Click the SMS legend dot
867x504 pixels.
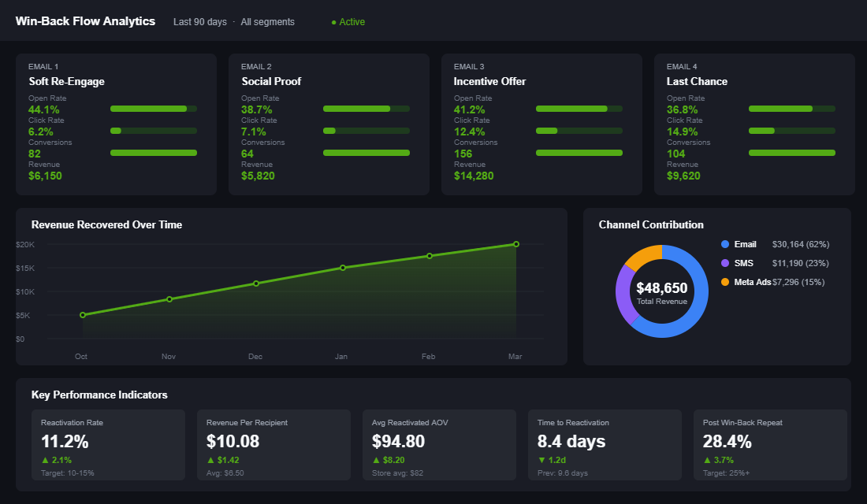(726, 262)
